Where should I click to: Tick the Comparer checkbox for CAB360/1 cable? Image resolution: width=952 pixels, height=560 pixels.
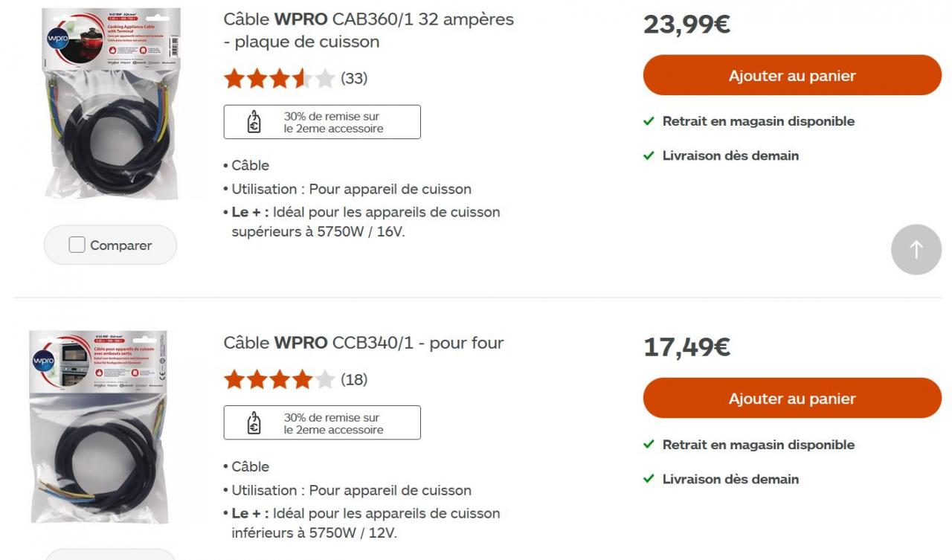[77, 245]
